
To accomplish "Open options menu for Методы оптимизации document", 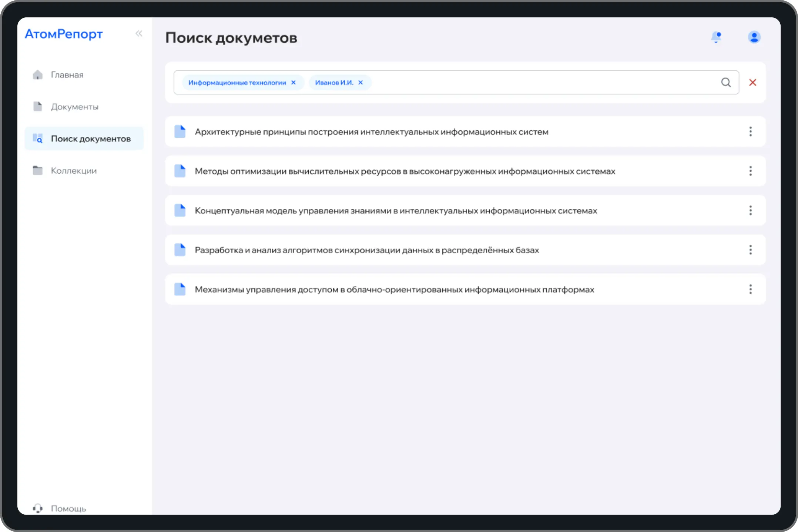I will click(750, 171).
